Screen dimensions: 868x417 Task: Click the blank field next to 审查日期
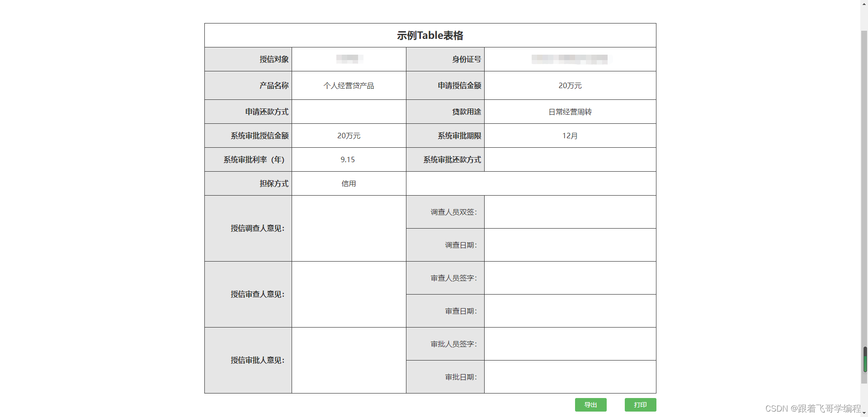[x=570, y=311]
